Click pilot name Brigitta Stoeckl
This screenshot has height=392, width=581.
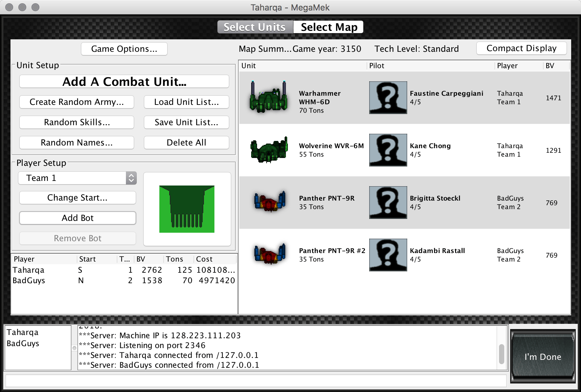click(435, 198)
